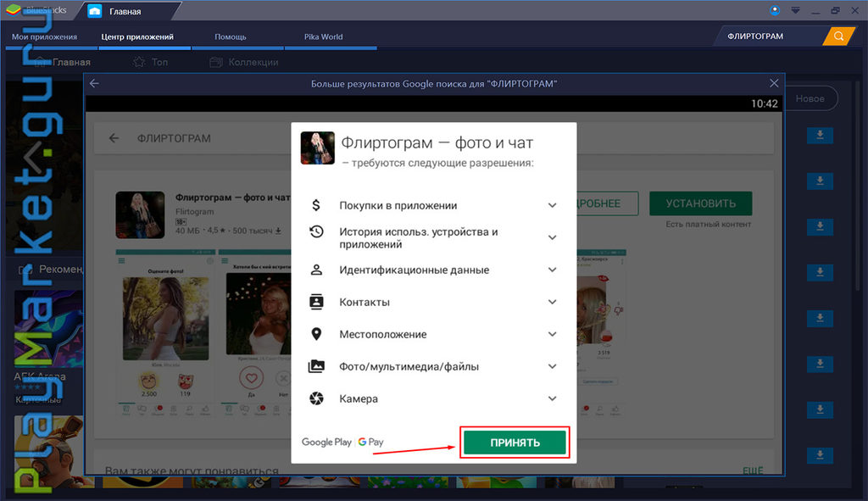Click the history clock icon

point(316,231)
